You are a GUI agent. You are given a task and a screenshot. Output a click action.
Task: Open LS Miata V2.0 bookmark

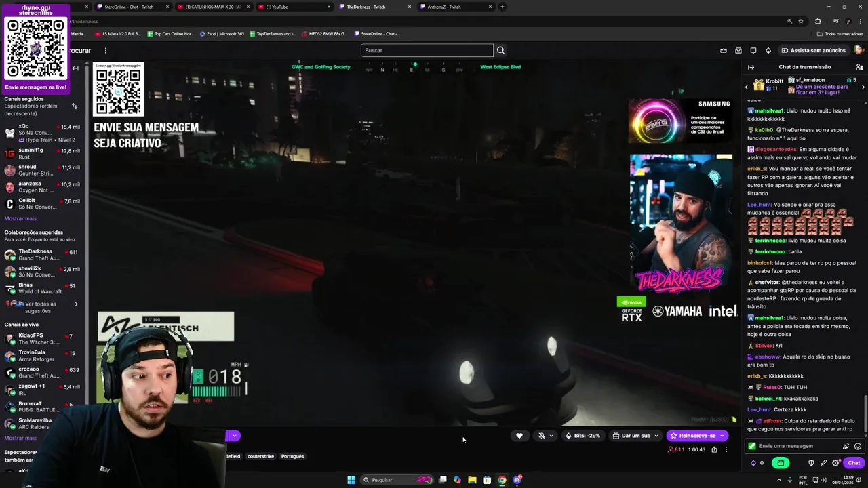[x=118, y=33]
